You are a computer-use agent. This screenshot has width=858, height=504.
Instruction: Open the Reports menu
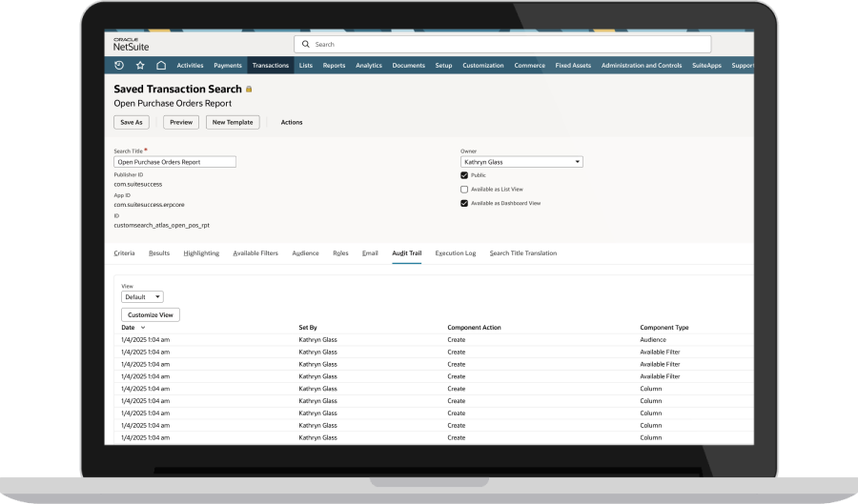(x=334, y=66)
